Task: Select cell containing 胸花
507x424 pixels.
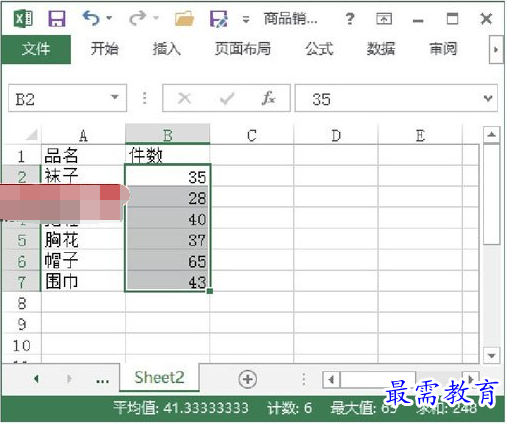Action: (x=83, y=240)
